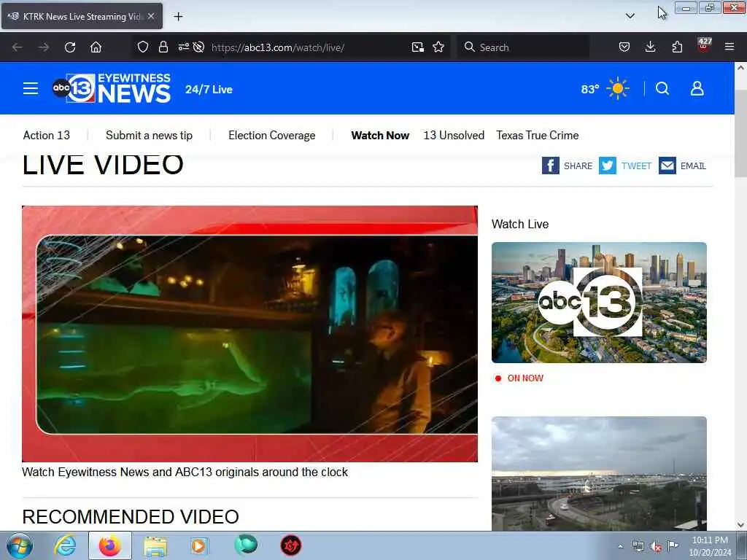Click the browser back arrow
This screenshot has height=560, width=747.
[18, 47]
